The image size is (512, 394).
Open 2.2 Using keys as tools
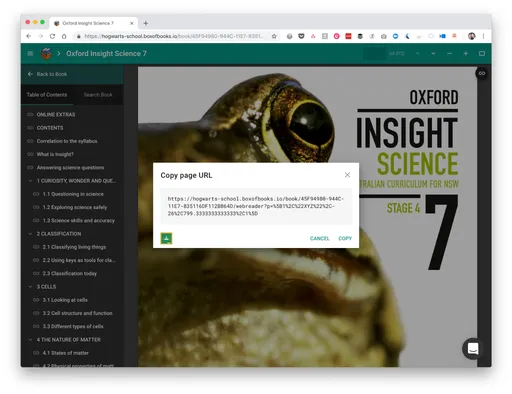coord(79,260)
